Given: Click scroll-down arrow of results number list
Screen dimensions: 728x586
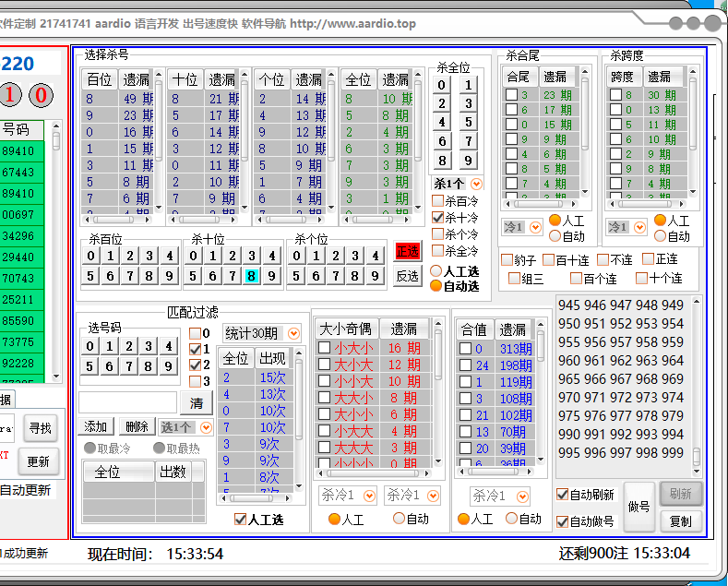Looking at the screenshot, I should click(x=697, y=472).
